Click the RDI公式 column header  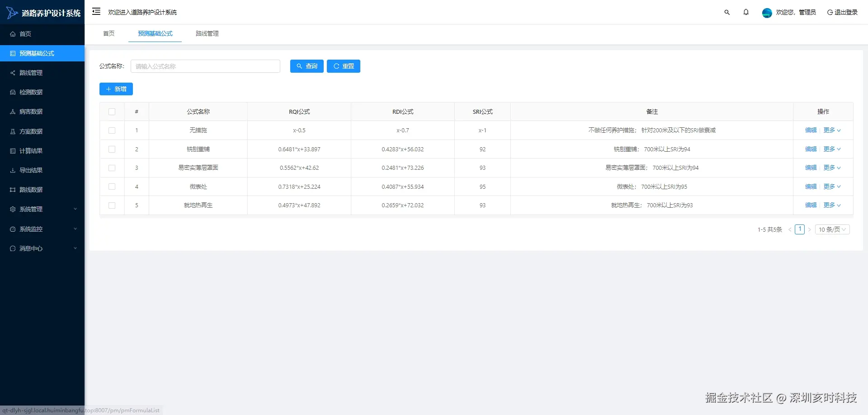[403, 112]
